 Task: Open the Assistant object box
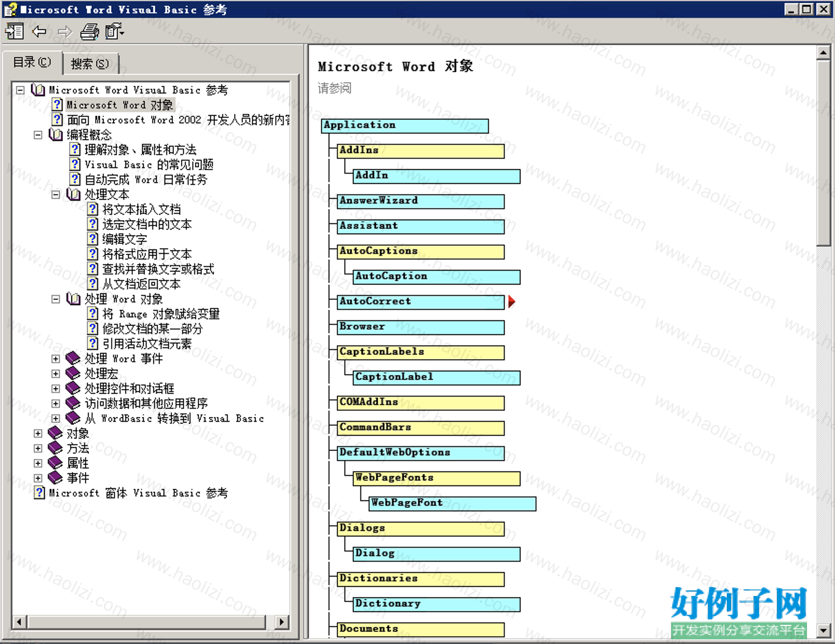click(x=421, y=227)
